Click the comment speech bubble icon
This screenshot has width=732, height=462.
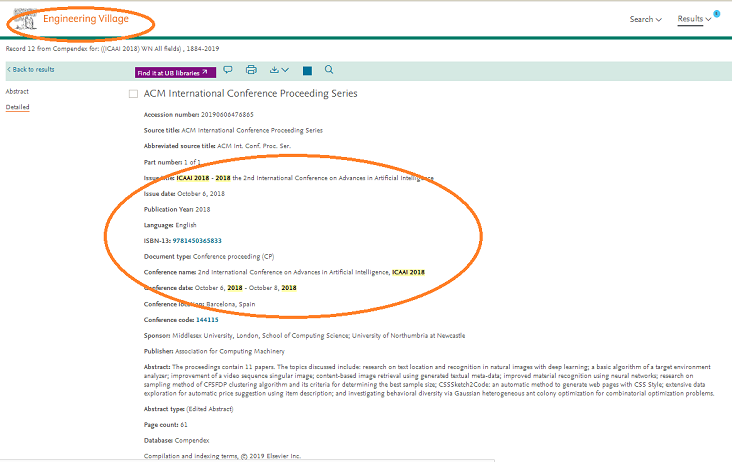tap(228, 70)
